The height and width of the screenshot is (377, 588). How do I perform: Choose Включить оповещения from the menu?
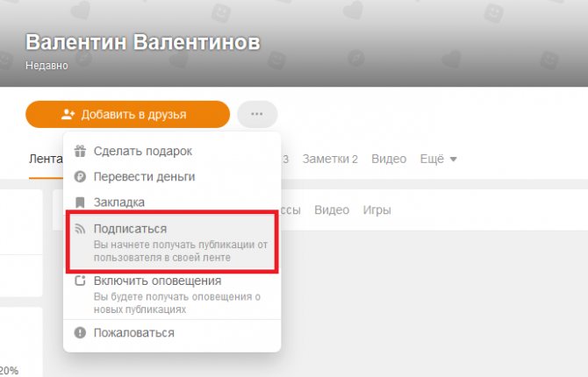coord(172,295)
